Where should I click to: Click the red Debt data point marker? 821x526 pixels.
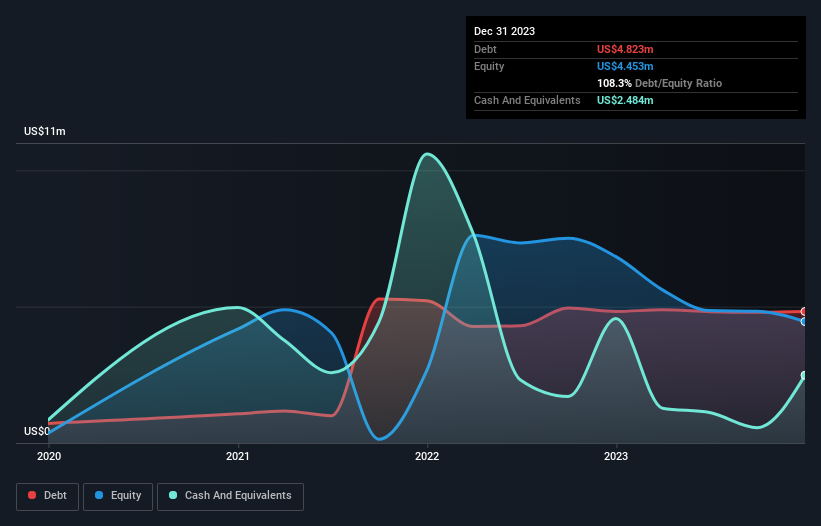point(804,311)
